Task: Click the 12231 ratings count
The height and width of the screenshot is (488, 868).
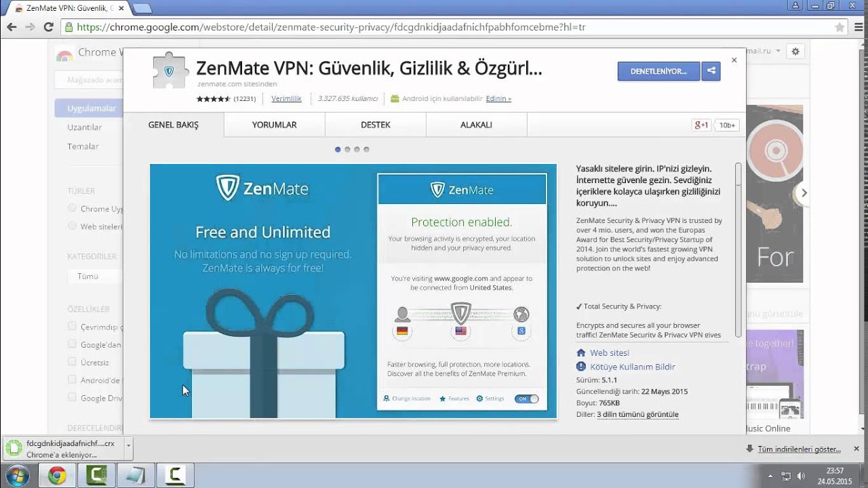Action: tap(245, 98)
